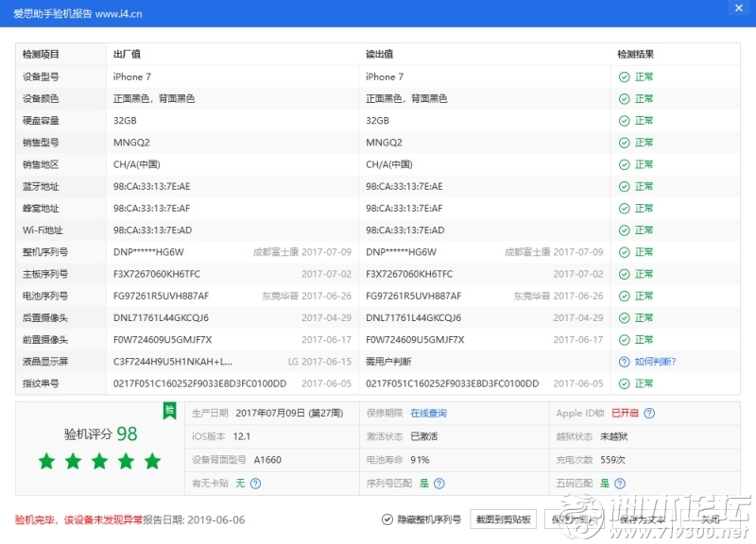Select the 激活状态 value 已激活

click(423, 436)
